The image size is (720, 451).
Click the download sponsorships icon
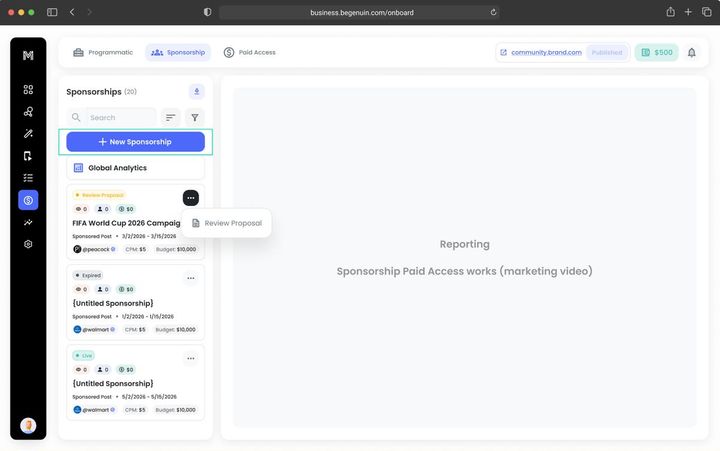197,91
